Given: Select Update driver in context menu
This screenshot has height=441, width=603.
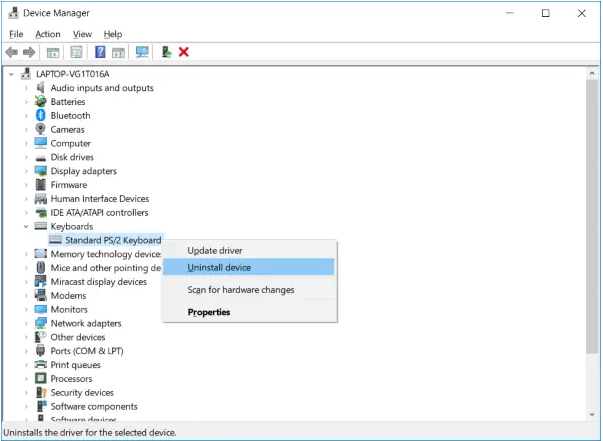Looking at the screenshot, I should [x=215, y=250].
